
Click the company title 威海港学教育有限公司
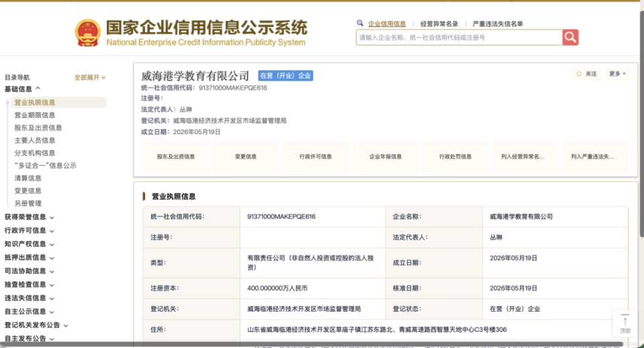click(195, 76)
